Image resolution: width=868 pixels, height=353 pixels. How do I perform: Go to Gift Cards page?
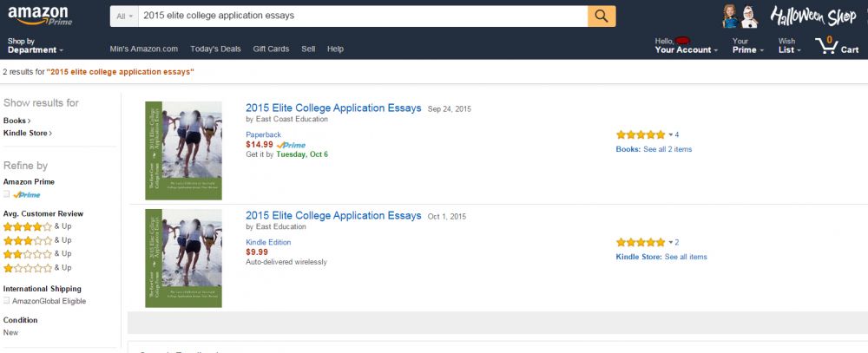(271, 49)
